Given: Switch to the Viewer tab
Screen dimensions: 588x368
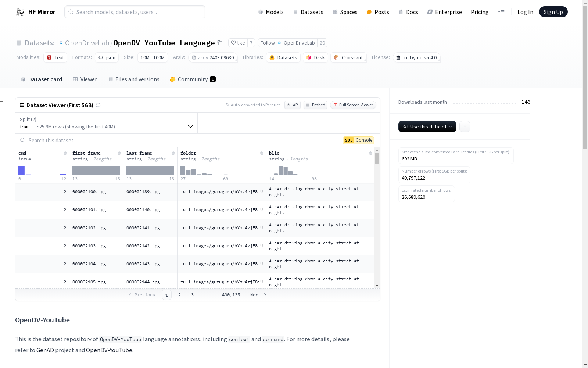Looking at the screenshot, I should pyautogui.click(x=85, y=79).
